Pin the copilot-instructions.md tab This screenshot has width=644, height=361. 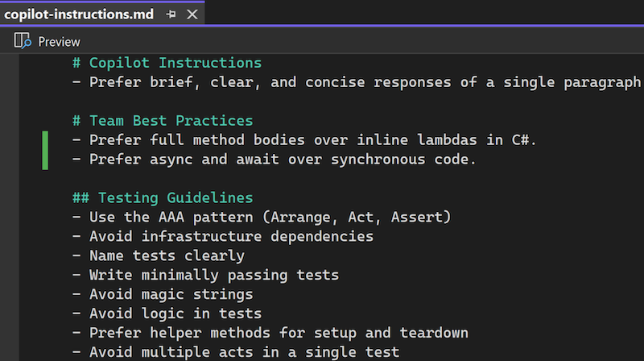(x=171, y=15)
